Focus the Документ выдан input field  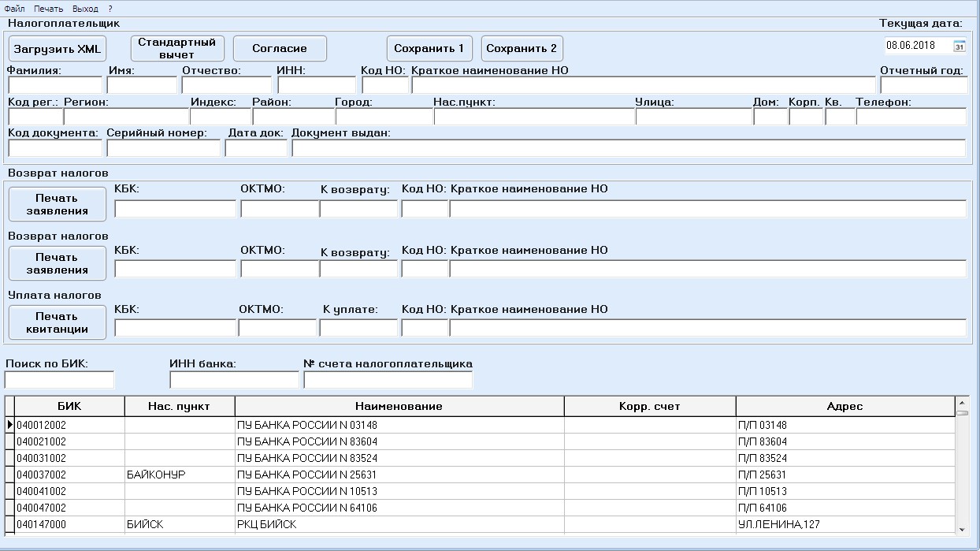click(x=629, y=148)
